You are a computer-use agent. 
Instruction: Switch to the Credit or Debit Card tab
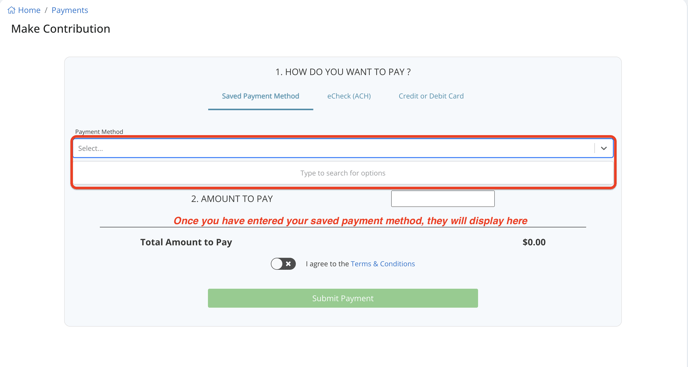[x=431, y=96]
